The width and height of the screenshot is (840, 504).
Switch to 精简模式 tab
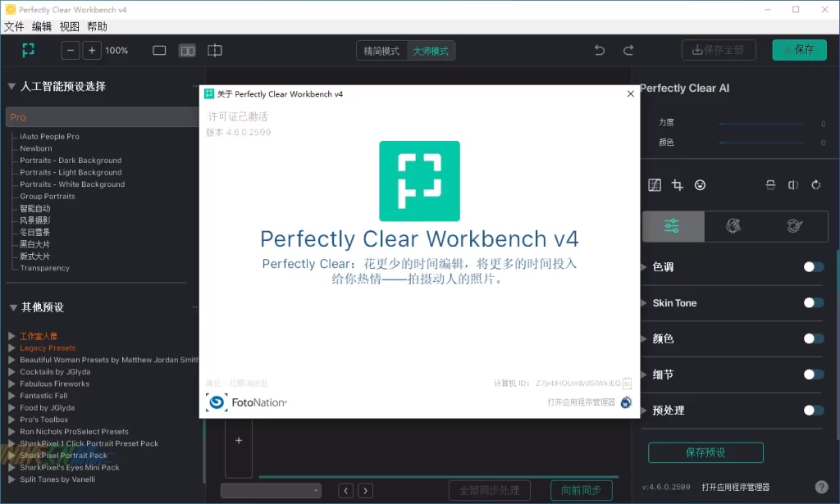click(x=381, y=51)
